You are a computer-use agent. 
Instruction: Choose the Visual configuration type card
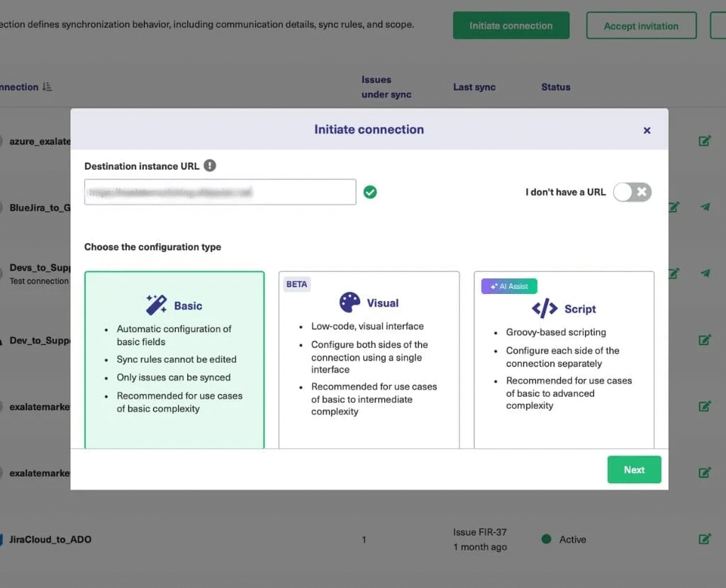click(369, 359)
